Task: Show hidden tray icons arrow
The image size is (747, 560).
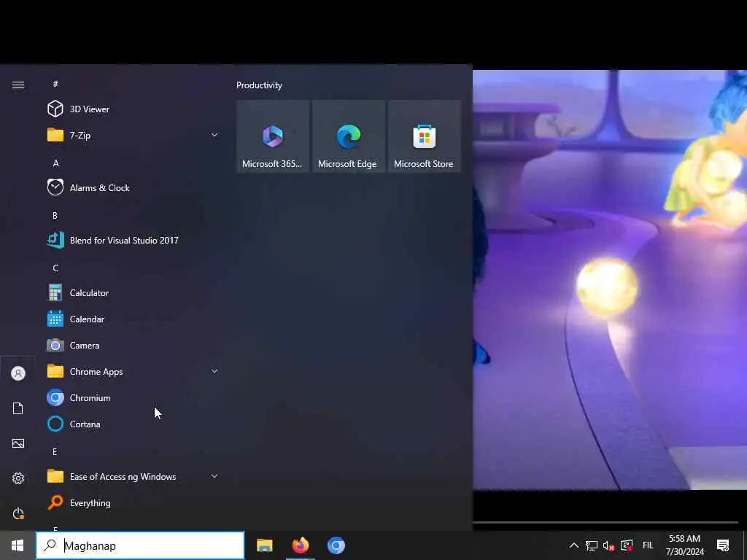Action: (x=574, y=545)
